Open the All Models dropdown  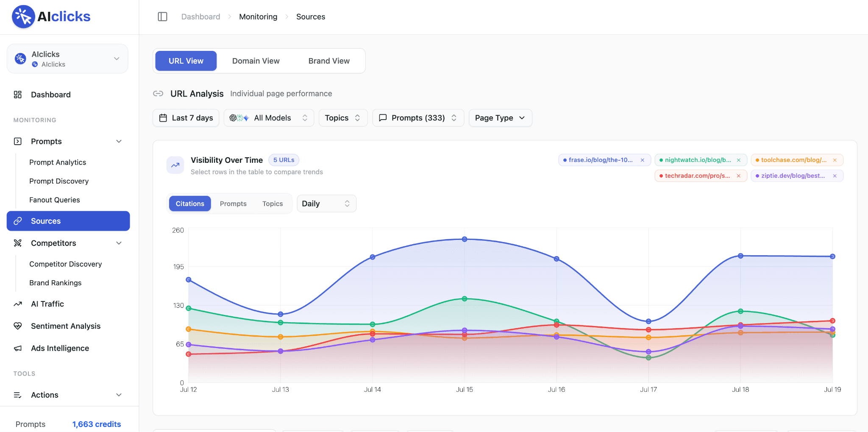click(269, 118)
